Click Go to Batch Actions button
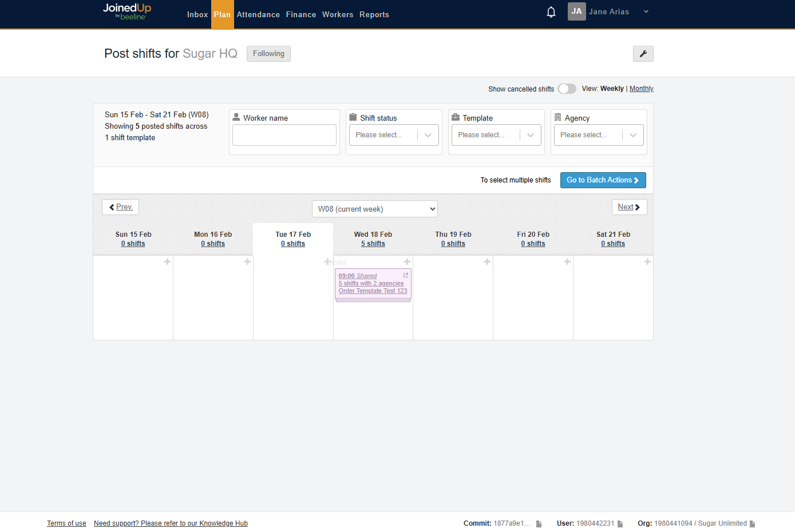The image size is (795, 532). coord(603,180)
